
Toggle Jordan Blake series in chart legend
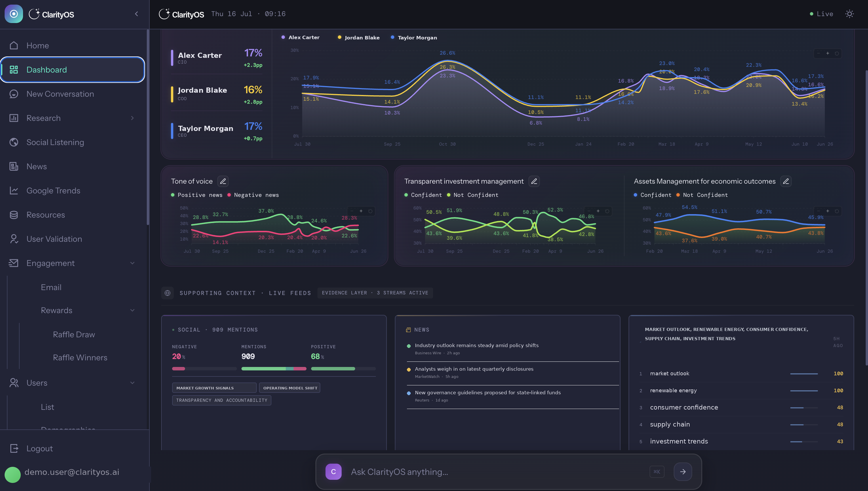tap(359, 37)
